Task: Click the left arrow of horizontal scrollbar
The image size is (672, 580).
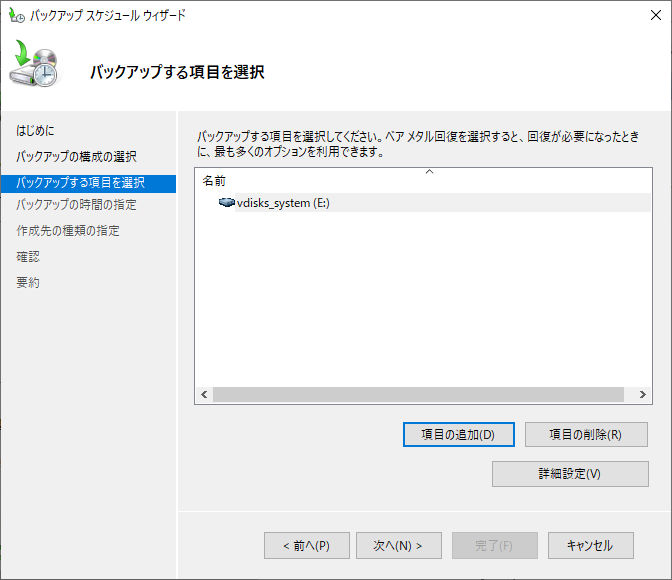Action: pyautogui.click(x=204, y=394)
